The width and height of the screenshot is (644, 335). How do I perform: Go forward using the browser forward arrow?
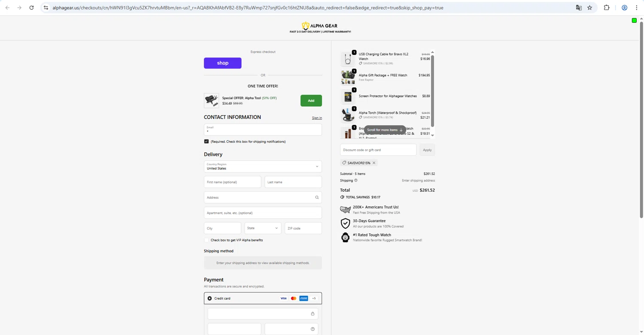[x=19, y=8]
